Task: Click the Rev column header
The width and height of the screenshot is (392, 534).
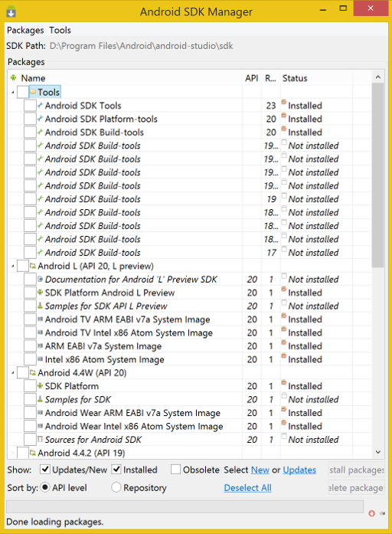Action: click(271, 78)
